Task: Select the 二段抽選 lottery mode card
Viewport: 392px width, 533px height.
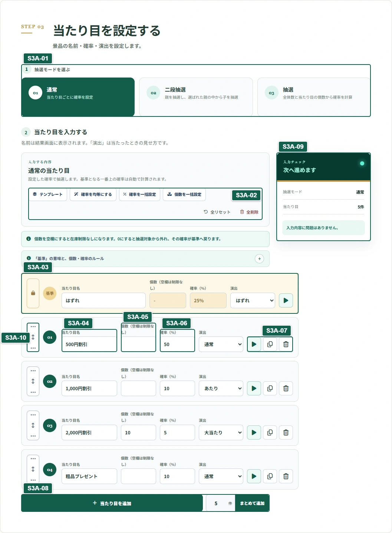Action: point(196,97)
